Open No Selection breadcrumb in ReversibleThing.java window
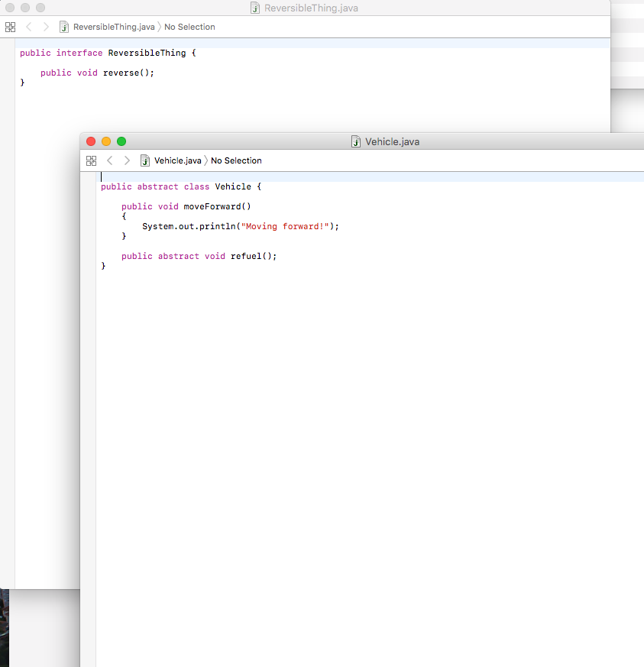The image size is (644, 667). point(189,27)
